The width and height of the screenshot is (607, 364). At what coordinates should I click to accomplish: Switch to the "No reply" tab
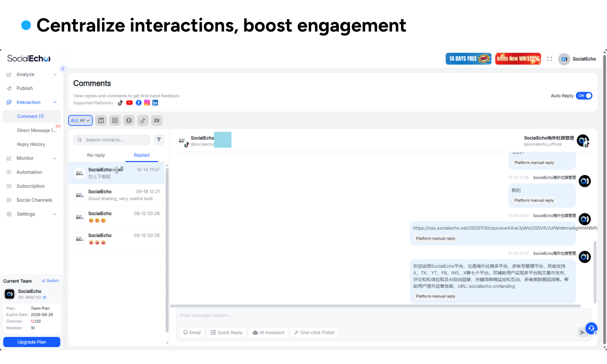tap(96, 155)
